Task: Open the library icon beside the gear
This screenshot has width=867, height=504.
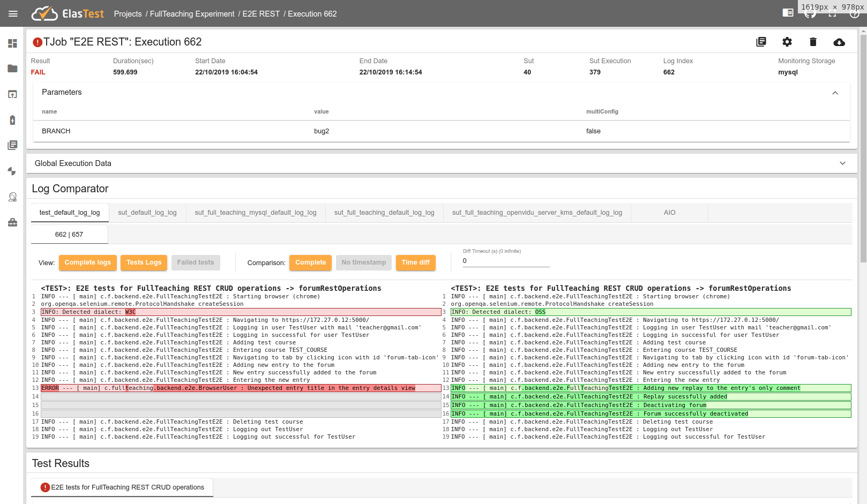Action: click(761, 42)
